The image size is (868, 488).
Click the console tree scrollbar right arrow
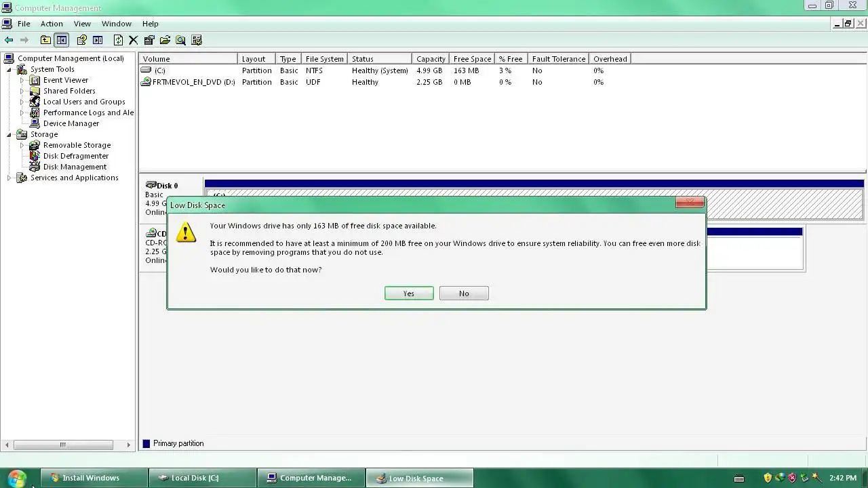click(129, 445)
